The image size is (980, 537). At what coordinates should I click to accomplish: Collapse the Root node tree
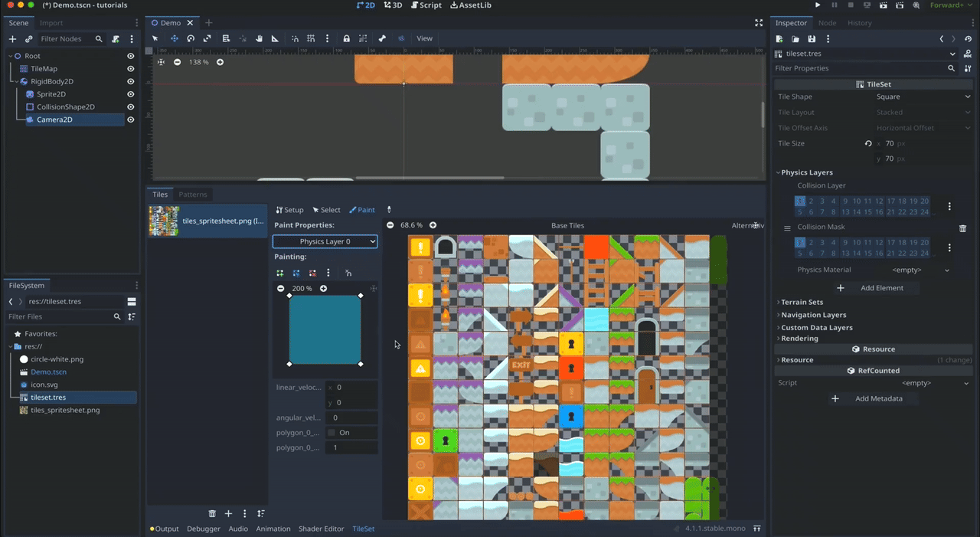point(9,56)
